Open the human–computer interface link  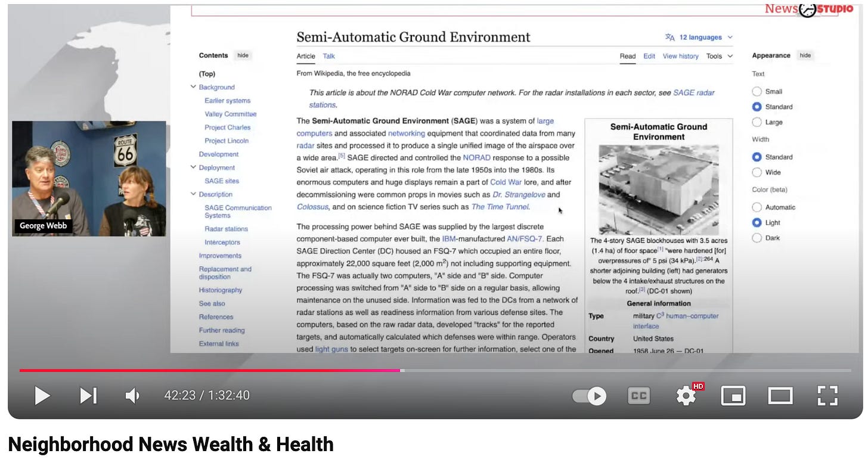click(x=675, y=321)
